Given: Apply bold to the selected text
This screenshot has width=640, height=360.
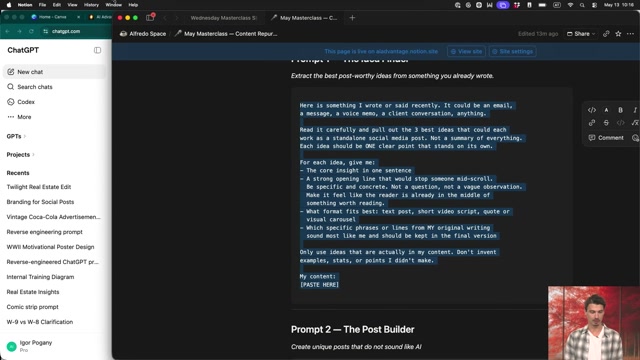Looking at the screenshot, I should pyautogui.click(x=620, y=110).
